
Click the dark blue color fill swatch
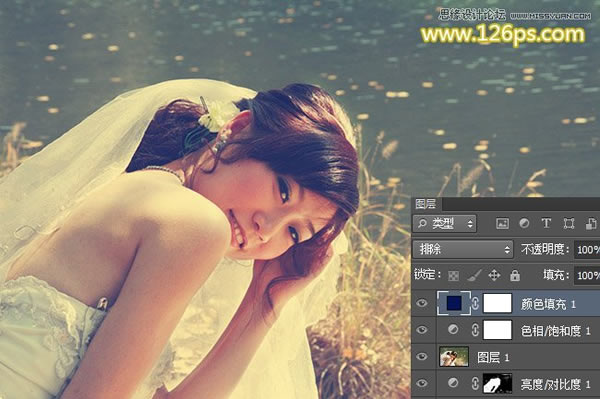[454, 303]
